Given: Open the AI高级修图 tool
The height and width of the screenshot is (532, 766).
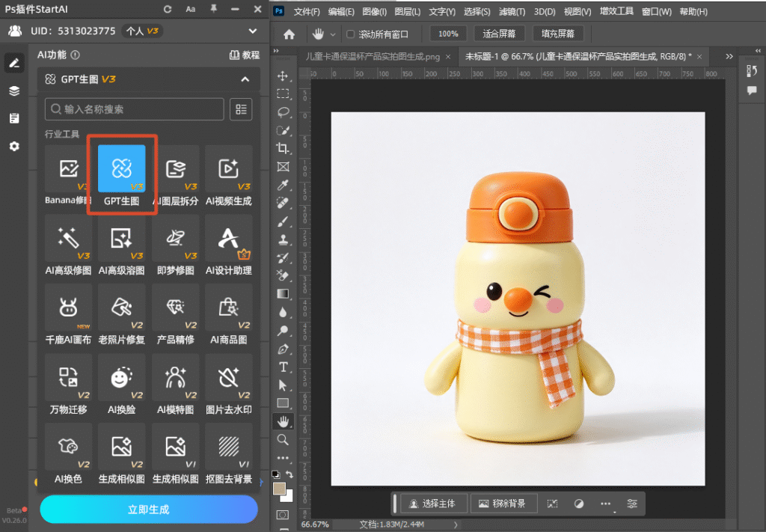Looking at the screenshot, I should 68,245.
